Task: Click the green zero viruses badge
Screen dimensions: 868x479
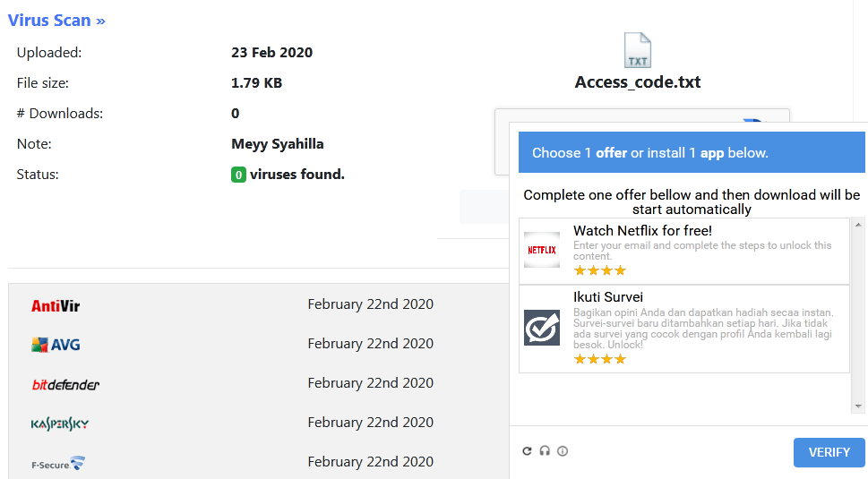Action: tap(238, 175)
